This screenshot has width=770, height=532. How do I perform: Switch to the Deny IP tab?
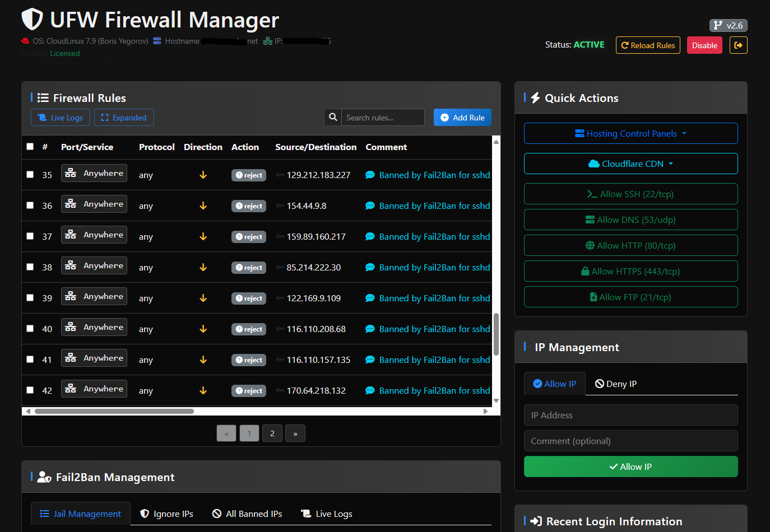[x=615, y=384]
